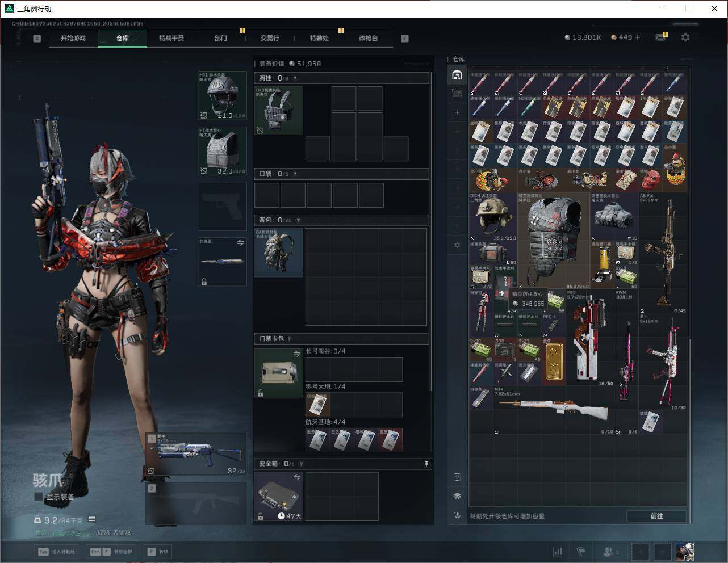Click the HK3 chest rig icon

point(279,111)
